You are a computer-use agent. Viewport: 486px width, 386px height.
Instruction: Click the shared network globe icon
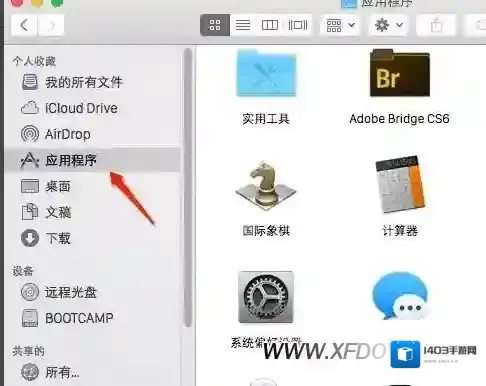click(30, 372)
